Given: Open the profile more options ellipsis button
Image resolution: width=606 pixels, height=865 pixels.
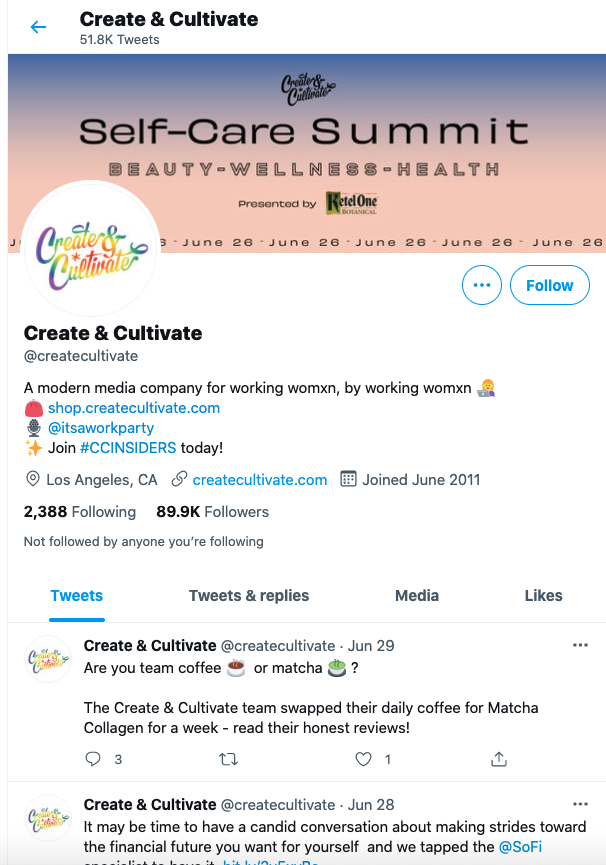Looking at the screenshot, I should pyautogui.click(x=482, y=286).
